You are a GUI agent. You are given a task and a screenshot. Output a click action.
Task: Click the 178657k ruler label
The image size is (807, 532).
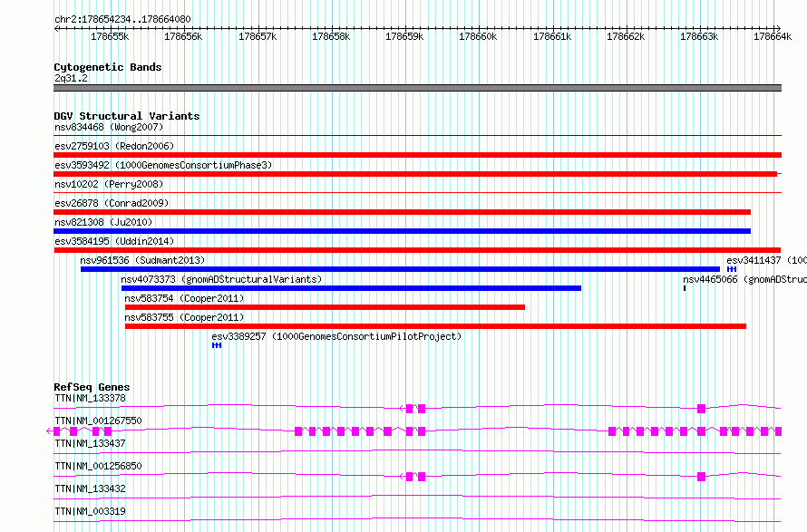pos(258,36)
